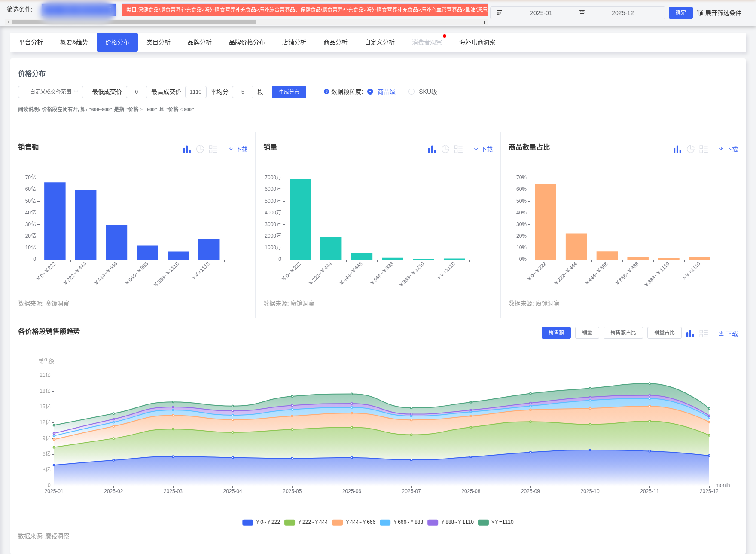Open the 自定义成交价范围 dropdown
The width and height of the screenshot is (756, 554).
pyautogui.click(x=51, y=92)
